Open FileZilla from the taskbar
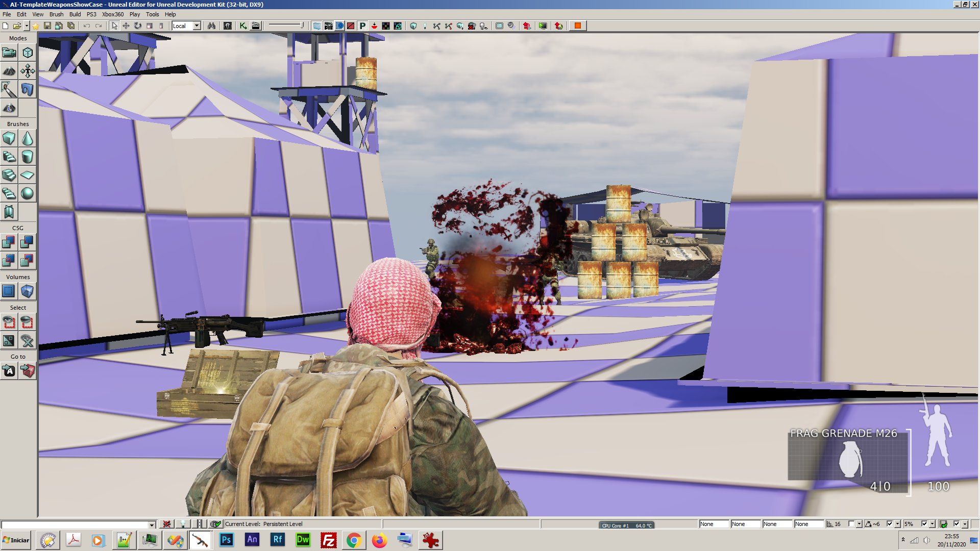The height and width of the screenshot is (551, 980). 328,540
